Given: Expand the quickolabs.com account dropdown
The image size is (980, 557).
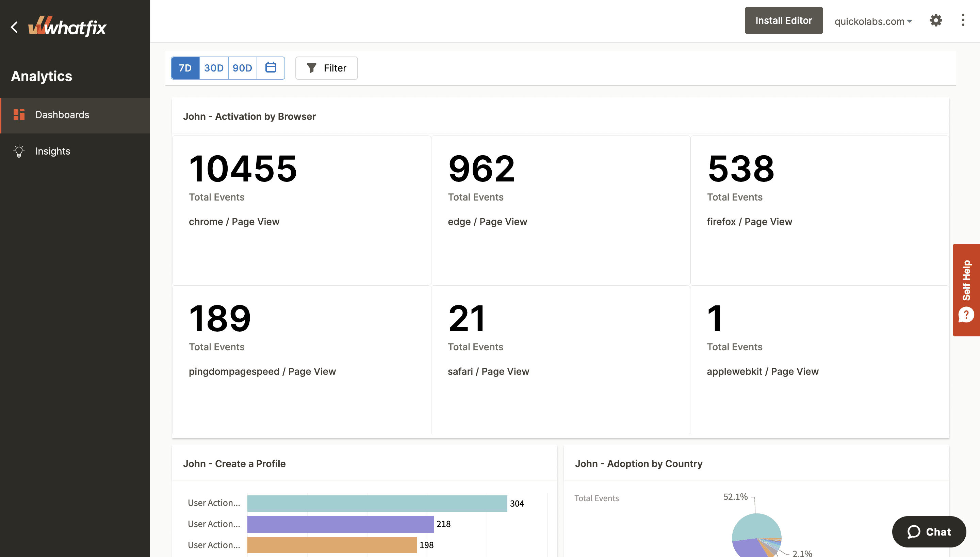Looking at the screenshot, I should point(872,20).
